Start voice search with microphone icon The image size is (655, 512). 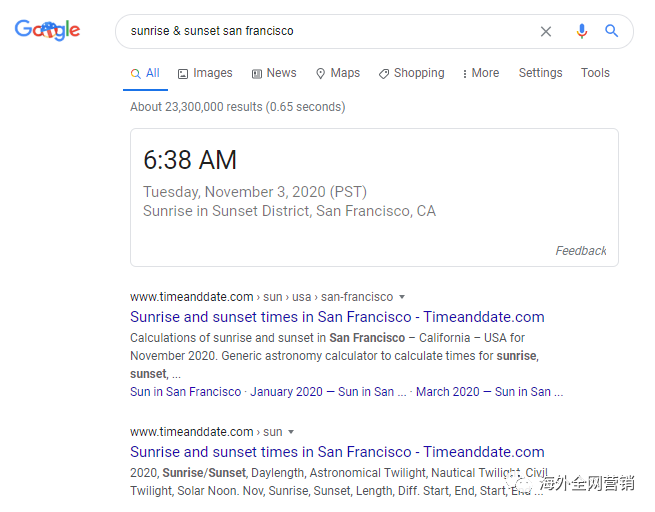click(581, 31)
